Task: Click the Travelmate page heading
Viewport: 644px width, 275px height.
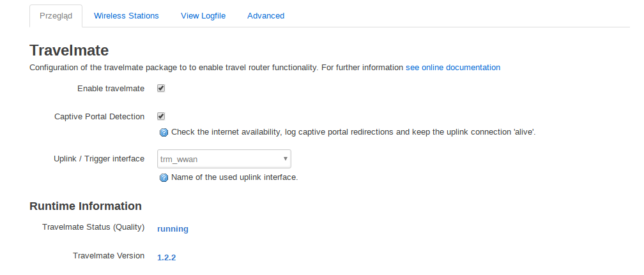Action: pyautogui.click(x=69, y=50)
